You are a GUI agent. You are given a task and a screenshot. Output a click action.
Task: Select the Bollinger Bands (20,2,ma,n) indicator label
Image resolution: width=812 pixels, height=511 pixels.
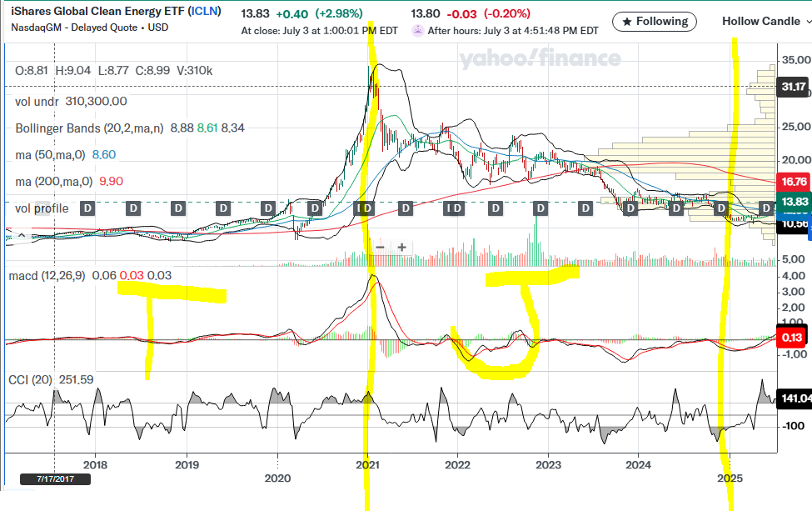point(89,128)
